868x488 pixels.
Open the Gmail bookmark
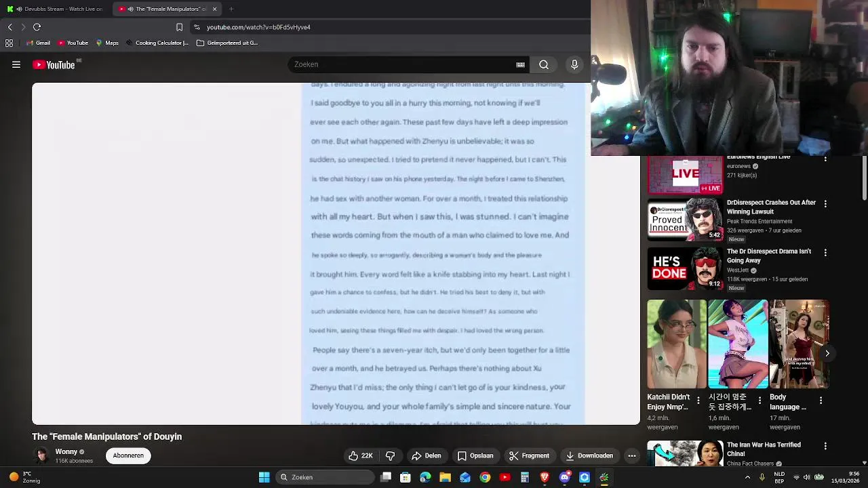[38, 43]
